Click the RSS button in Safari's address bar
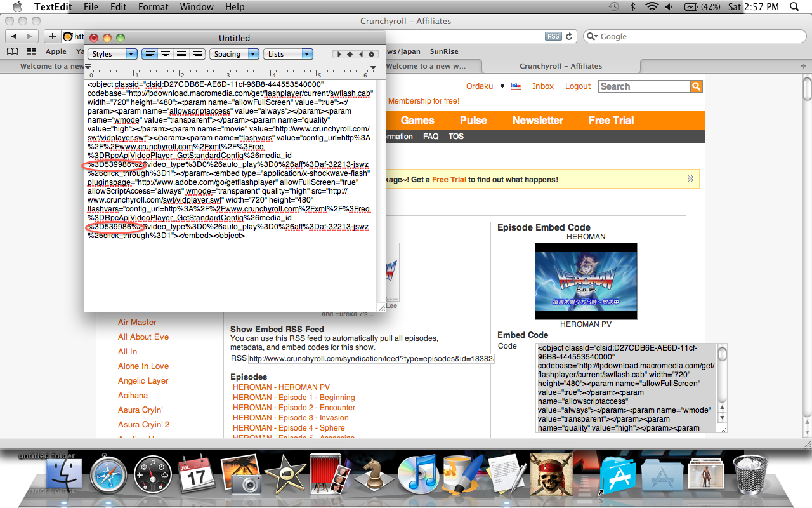This screenshot has width=812, height=508. tap(553, 36)
